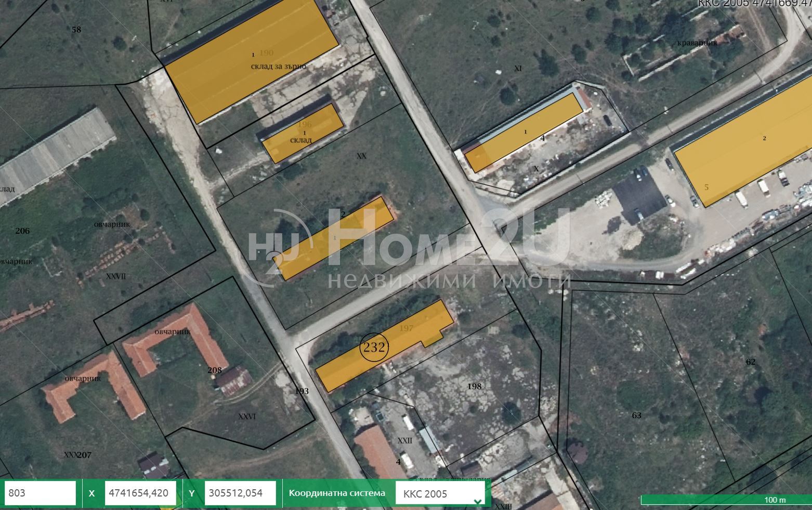Click the parcel XI label
Viewport: 812px width, 510px height.
[517, 68]
